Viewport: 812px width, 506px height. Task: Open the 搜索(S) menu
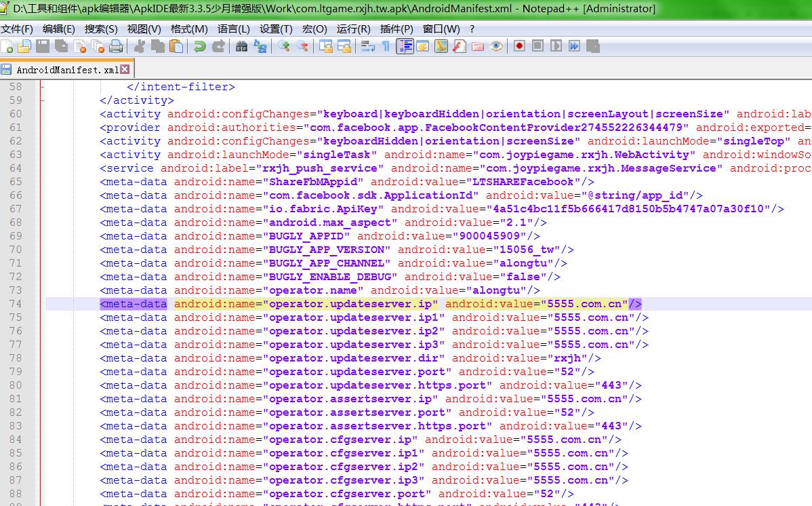(x=101, y=28)
